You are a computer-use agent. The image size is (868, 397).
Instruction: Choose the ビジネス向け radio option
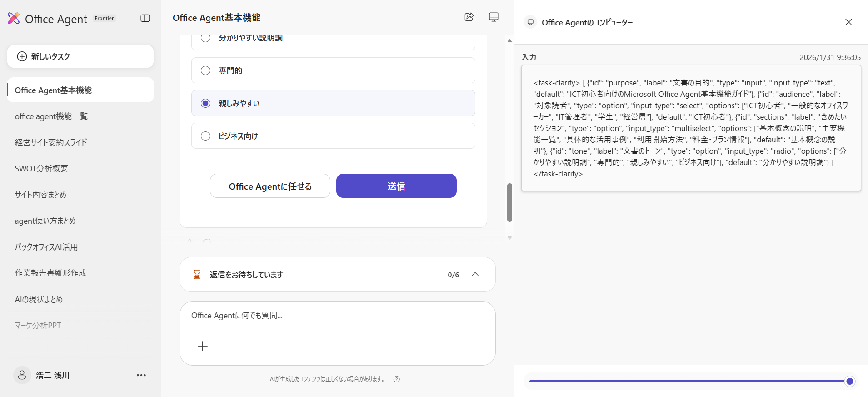(205, 136)
